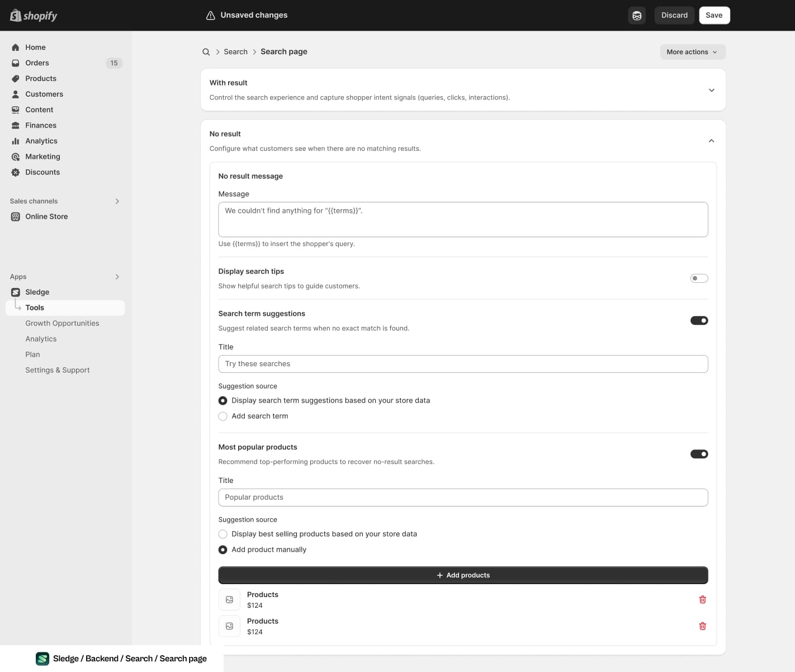This screenshot has width=795, height=672.
Task: Enable the Display search tips toggle
Action: [699, 278]
